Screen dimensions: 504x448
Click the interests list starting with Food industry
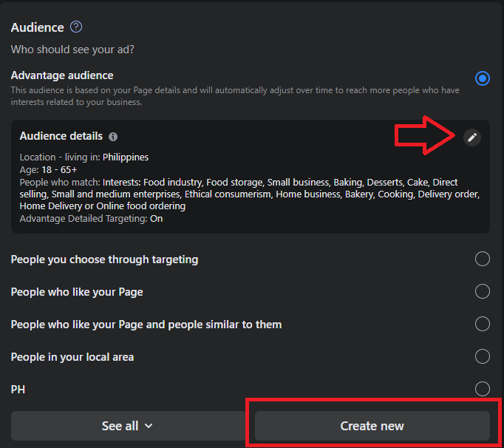tap(250, 194)
